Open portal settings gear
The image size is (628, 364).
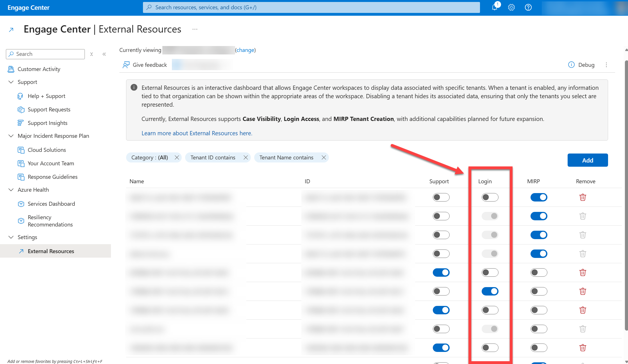[x=511, y=8]
